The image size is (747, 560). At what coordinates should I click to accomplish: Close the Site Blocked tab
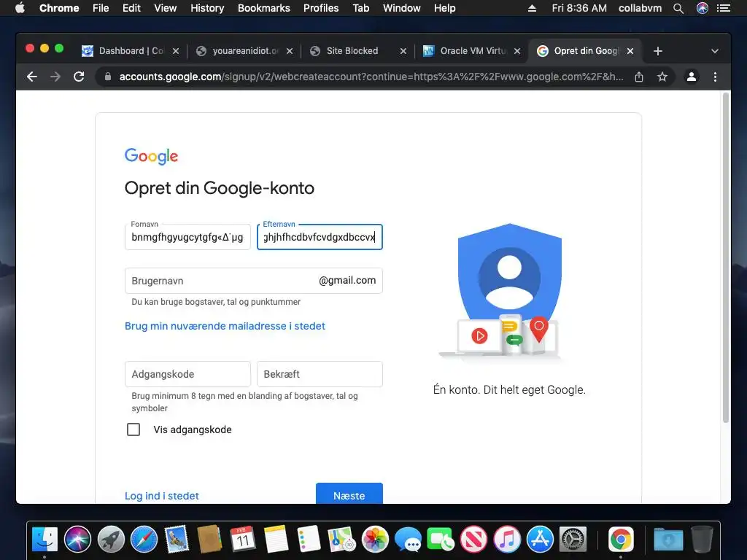coord(403,51)
